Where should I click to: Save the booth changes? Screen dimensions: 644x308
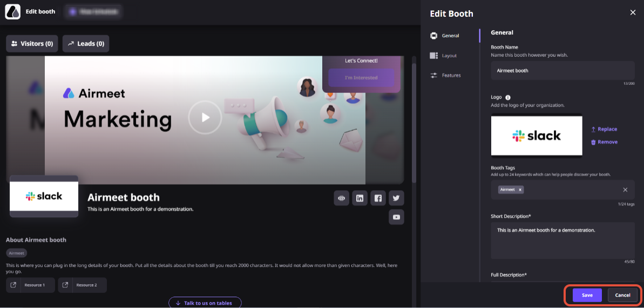(x=587, y=295)
